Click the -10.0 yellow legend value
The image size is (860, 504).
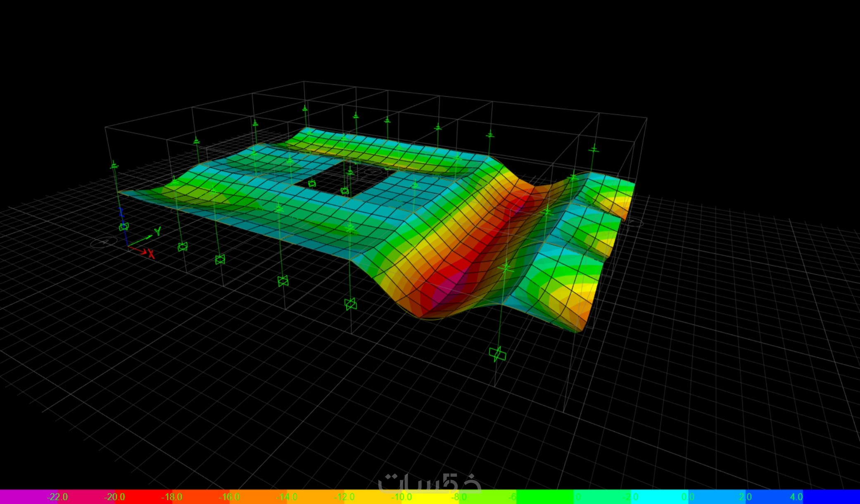point(401,497)
